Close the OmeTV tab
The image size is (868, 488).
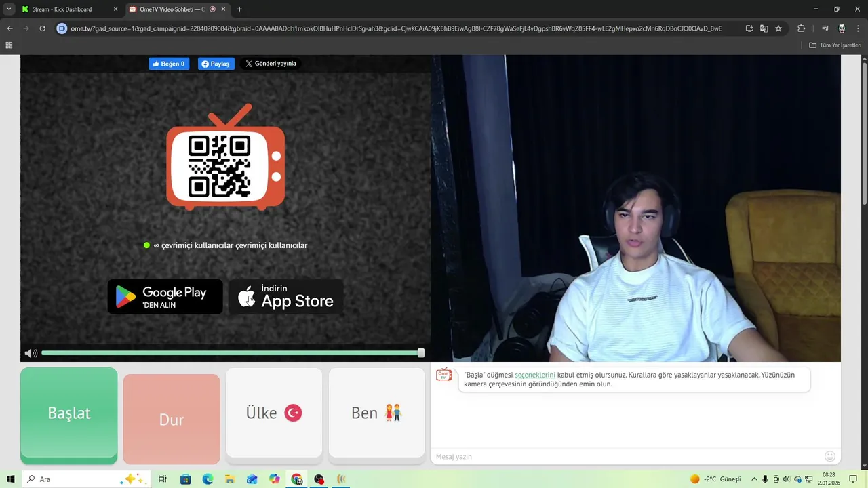[223, 9]
